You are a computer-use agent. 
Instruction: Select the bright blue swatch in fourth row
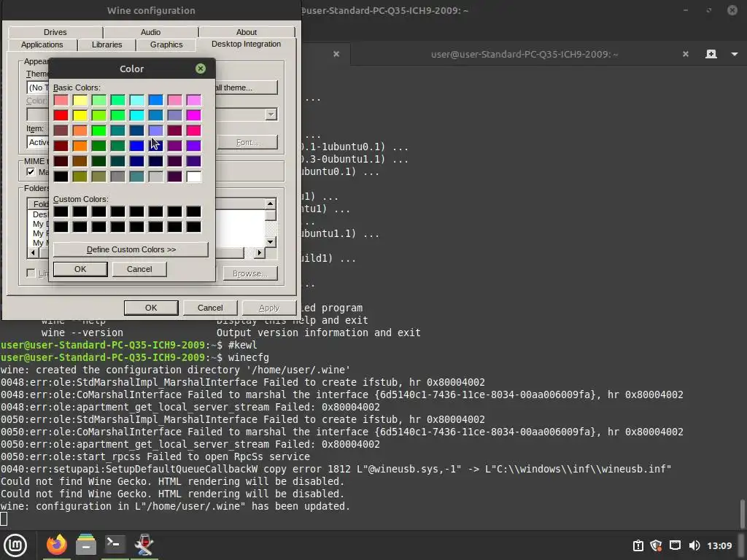136,146
